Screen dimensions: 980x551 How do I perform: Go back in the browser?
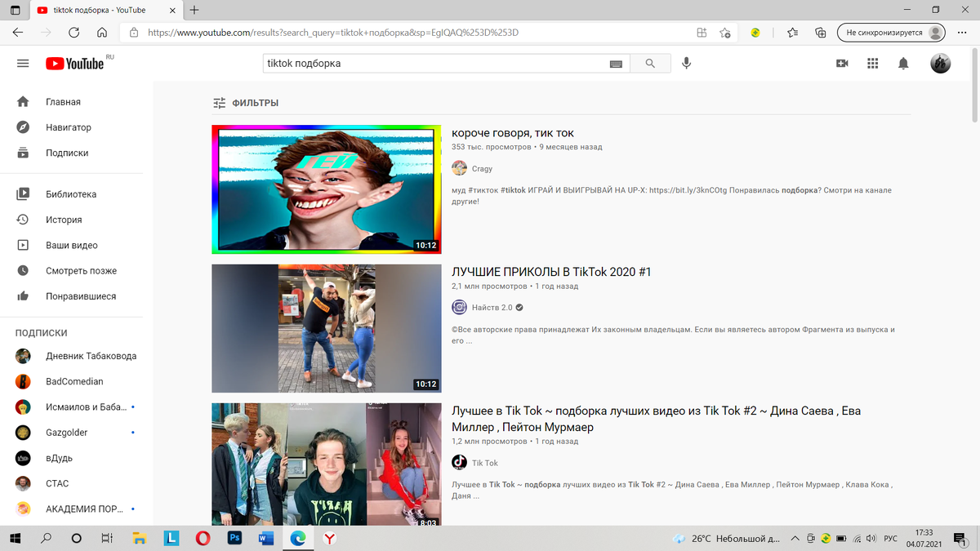18,33
